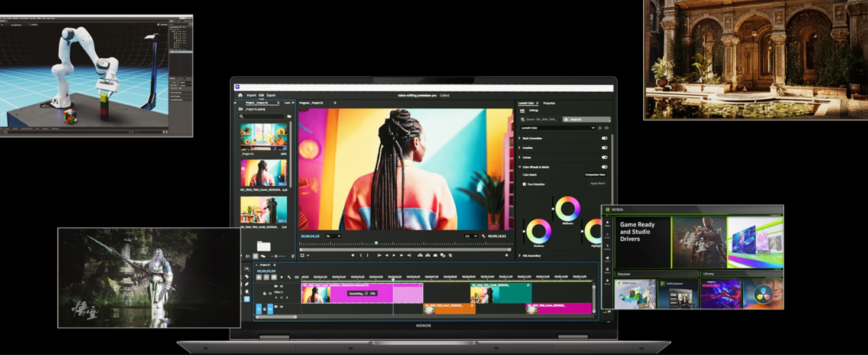Viewport: 868px width, 355px height.
Task: Turn off the Curves section toggle
Action: click(604, 157)
